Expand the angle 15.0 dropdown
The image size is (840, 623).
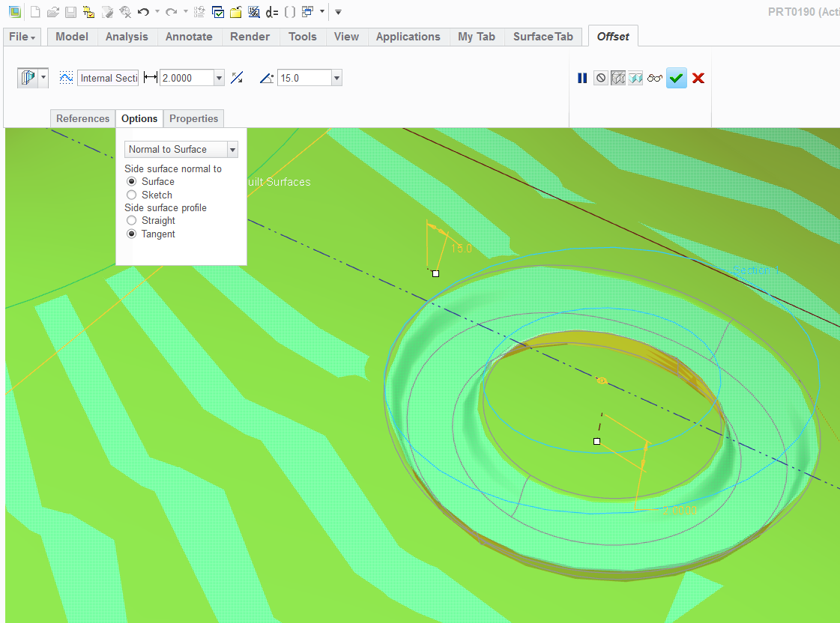[336, 78]
